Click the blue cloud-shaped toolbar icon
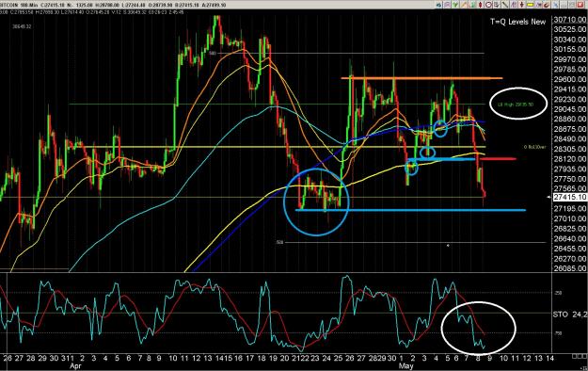The width and height of the screenshot is (588, 371). click(439, 5)
